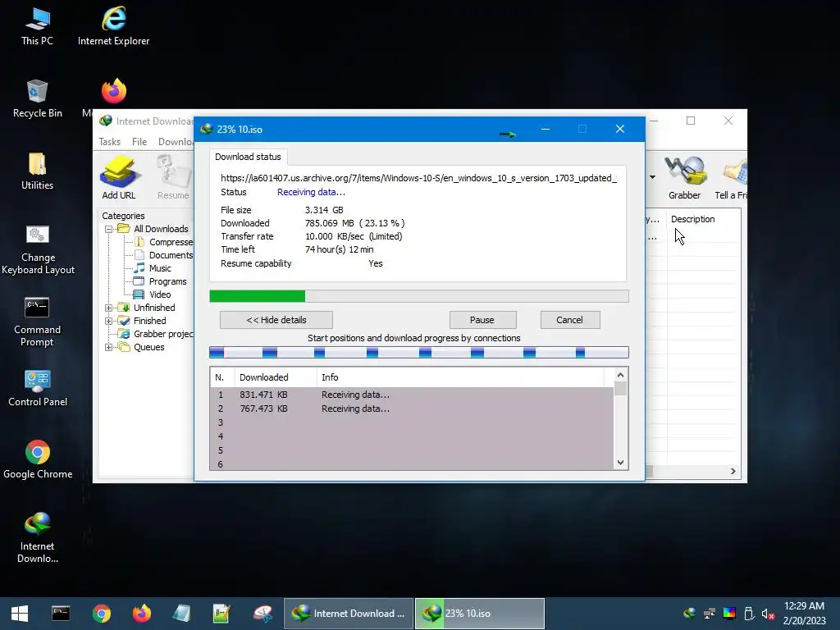Switch to Internet Download Manager taskbar button

(x=348, y=614)
